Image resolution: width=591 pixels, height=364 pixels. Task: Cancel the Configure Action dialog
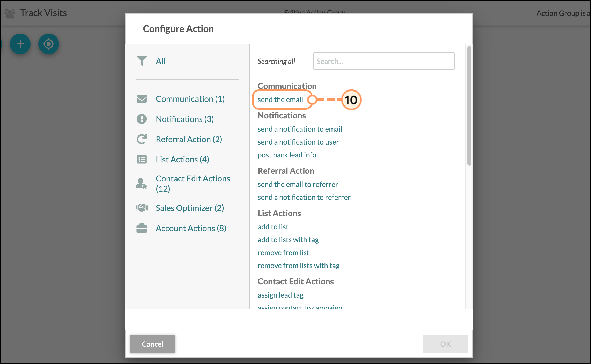152,344
